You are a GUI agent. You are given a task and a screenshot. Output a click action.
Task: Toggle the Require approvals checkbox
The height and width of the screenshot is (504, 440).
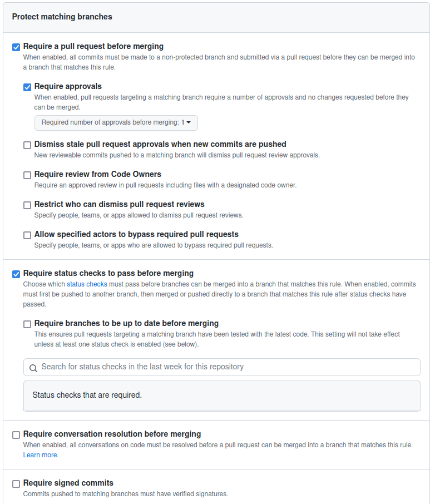click(27, 87)
